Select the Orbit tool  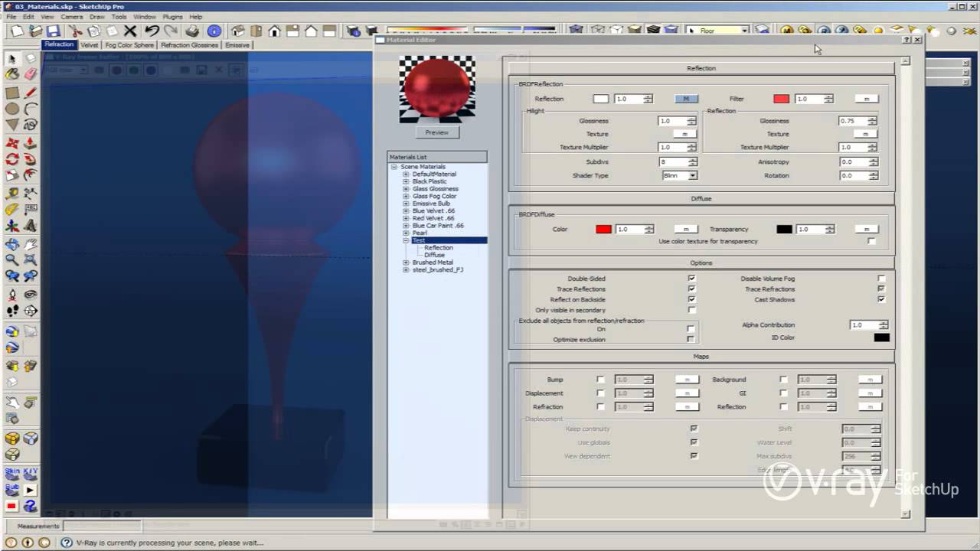12,244
